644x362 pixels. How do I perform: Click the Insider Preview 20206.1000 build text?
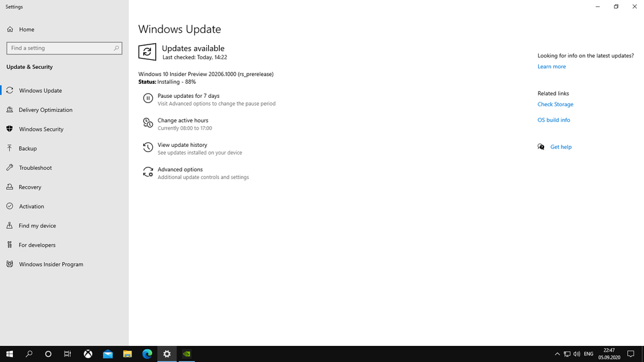pyautogui.click(x=206, y=74)
